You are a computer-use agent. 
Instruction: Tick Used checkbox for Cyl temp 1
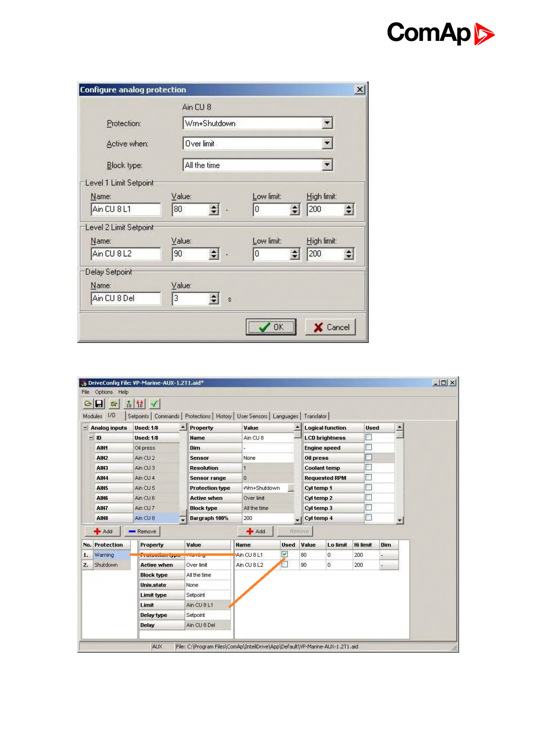point(368,487)
